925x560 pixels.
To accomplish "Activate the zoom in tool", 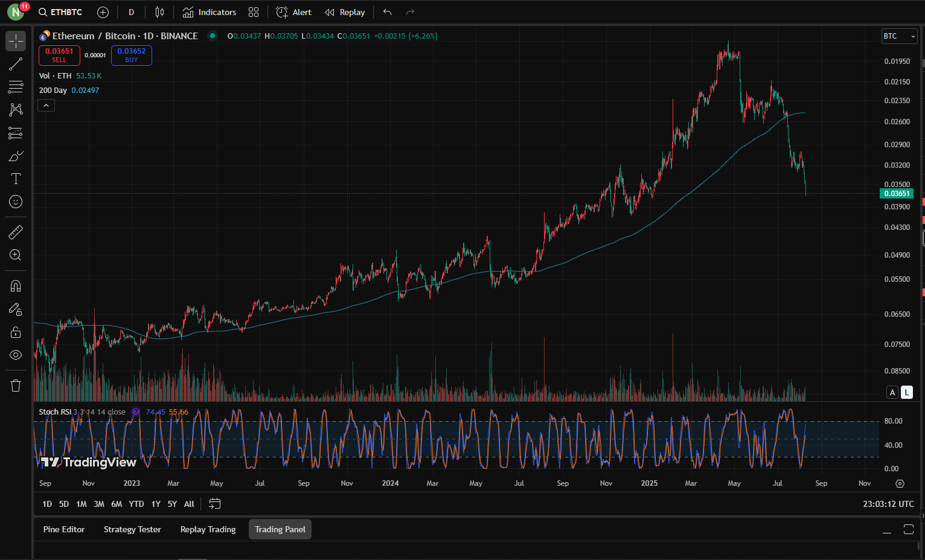I will click(16, 255).
